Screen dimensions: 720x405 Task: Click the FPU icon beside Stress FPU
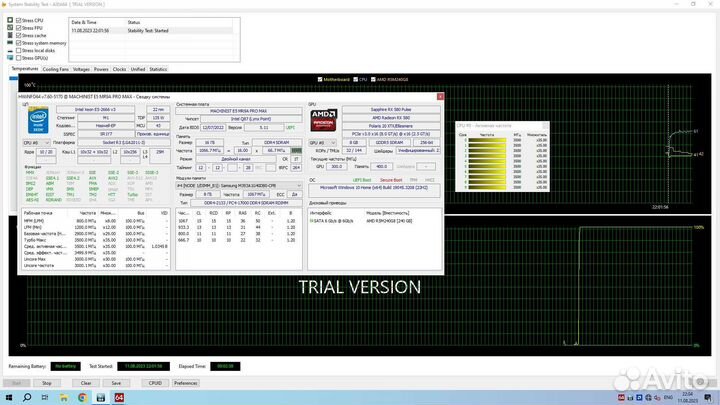[x=10, y=28]
